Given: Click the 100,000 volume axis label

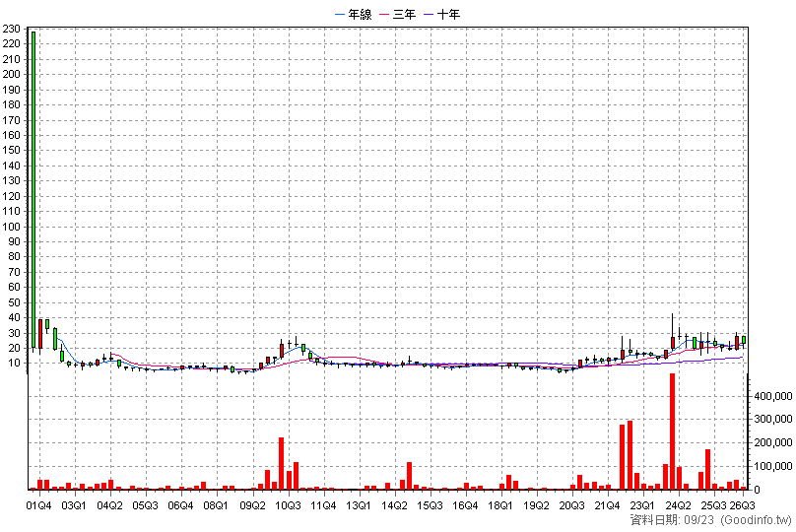Looking at the screenshot, I should 773,466.
